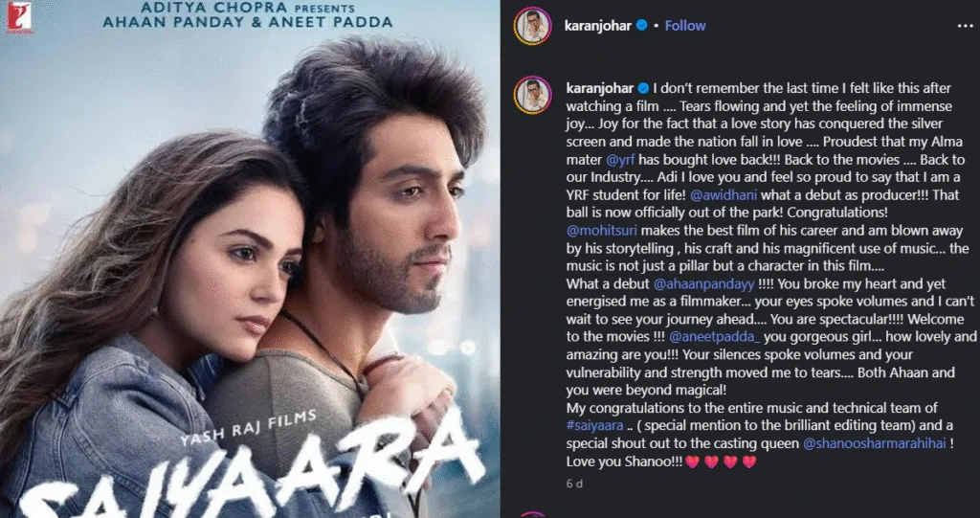This screenshot has height=518, width=980.
Task: Click karanjohar avatar beside the caption
Action: pyautogui.click(x=532, y=95)
